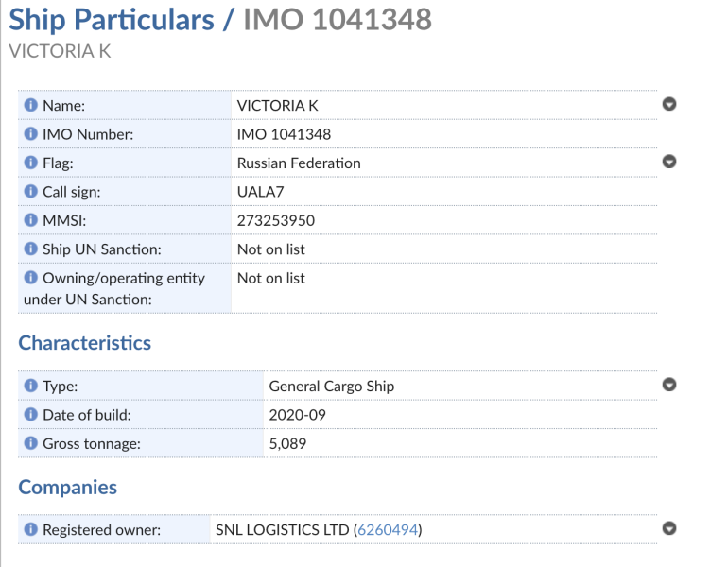Expand the Flag row dropdown arrow
The image size is (728, 567).
pos(669,162)
